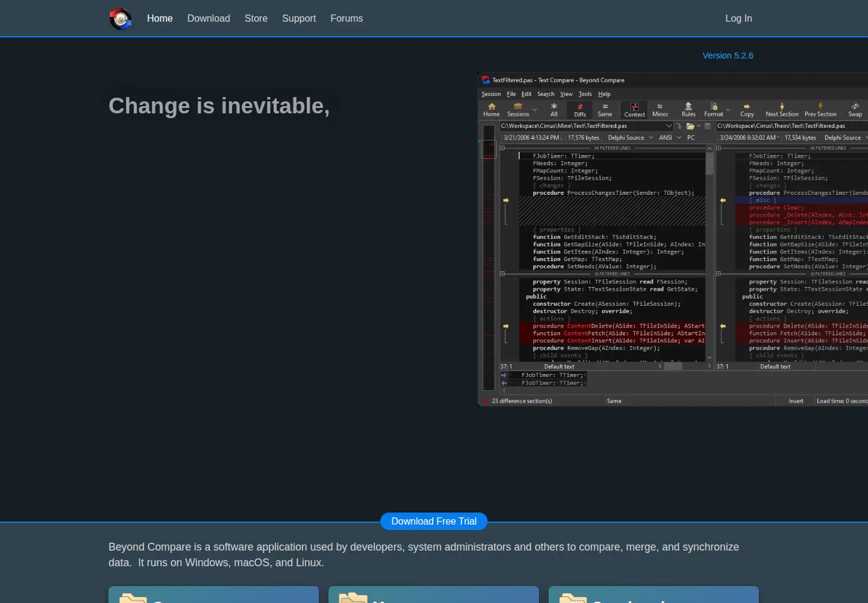Open the Tools menu
868x603 pixels.
pos(585,94)
